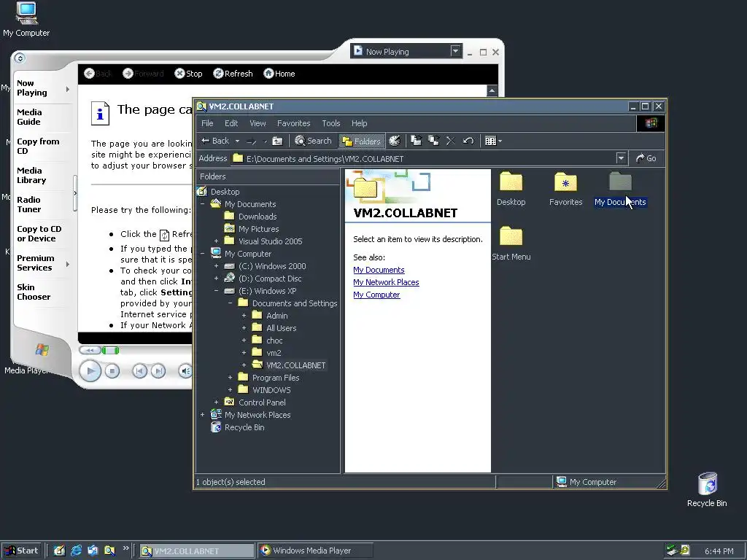The image size is (747, 560).
Task: Select Control Panel in the tree
Action: 262,402
